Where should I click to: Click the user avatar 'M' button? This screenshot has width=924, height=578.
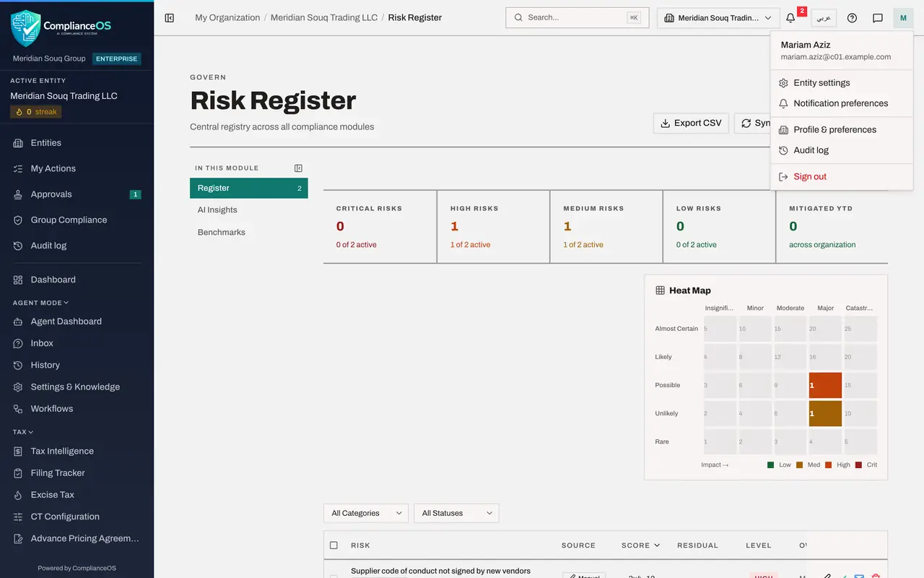[x=903, y=18]
